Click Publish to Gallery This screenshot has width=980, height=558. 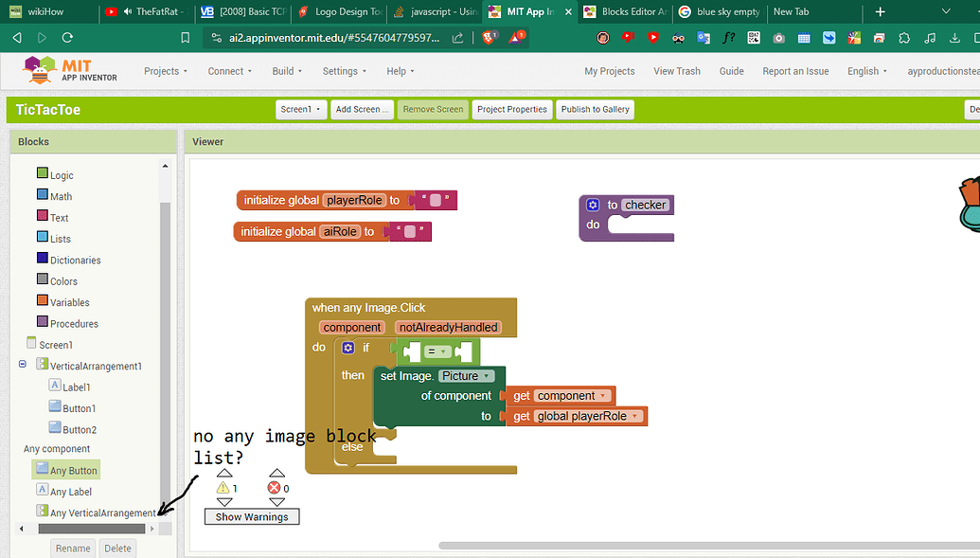point(595,110)
